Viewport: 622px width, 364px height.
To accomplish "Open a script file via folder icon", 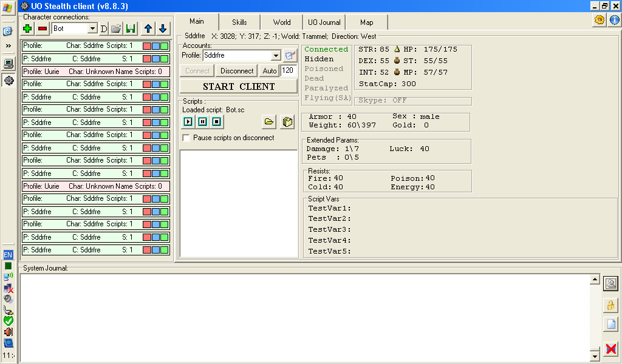I will point(268,122).
